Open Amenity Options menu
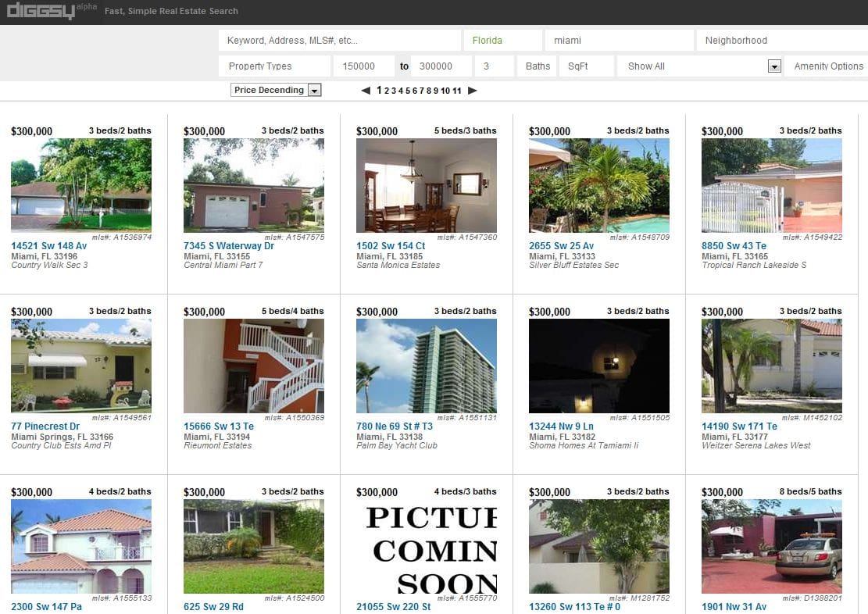 tap(827, 66)
